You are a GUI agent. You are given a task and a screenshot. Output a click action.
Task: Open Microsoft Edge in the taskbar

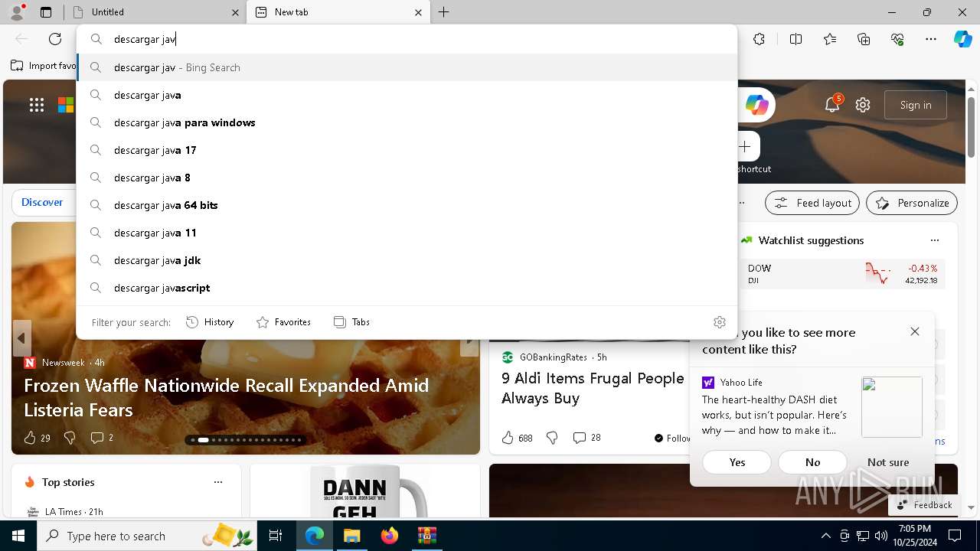click(x=315, y=536)
